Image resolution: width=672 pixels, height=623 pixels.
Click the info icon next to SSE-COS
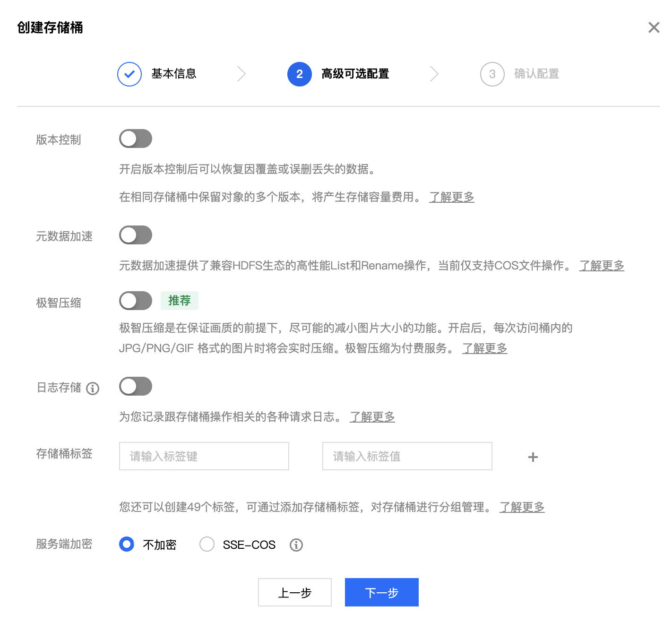(x=296, y=545)
